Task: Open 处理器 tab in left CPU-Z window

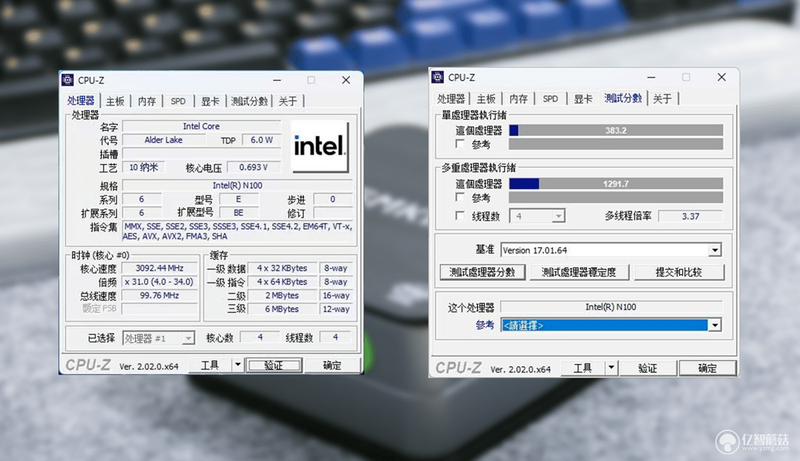Action: [x=81, y=100]
